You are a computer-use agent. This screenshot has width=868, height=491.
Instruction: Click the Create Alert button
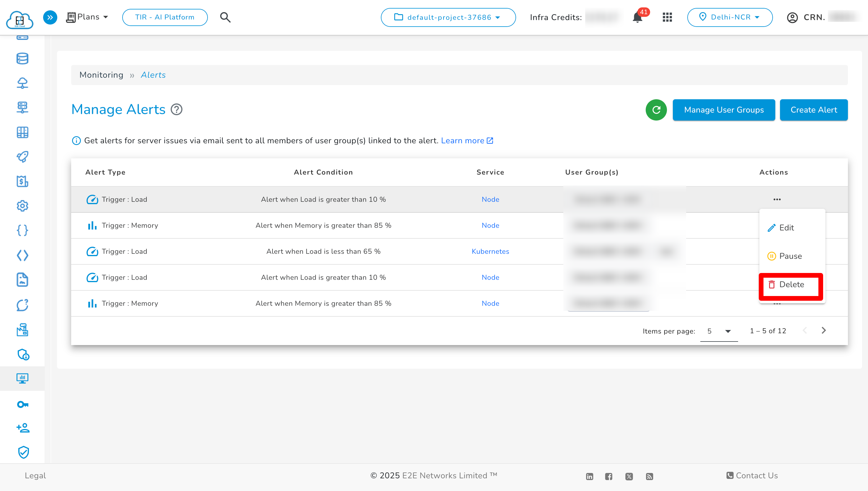[813, 110]
